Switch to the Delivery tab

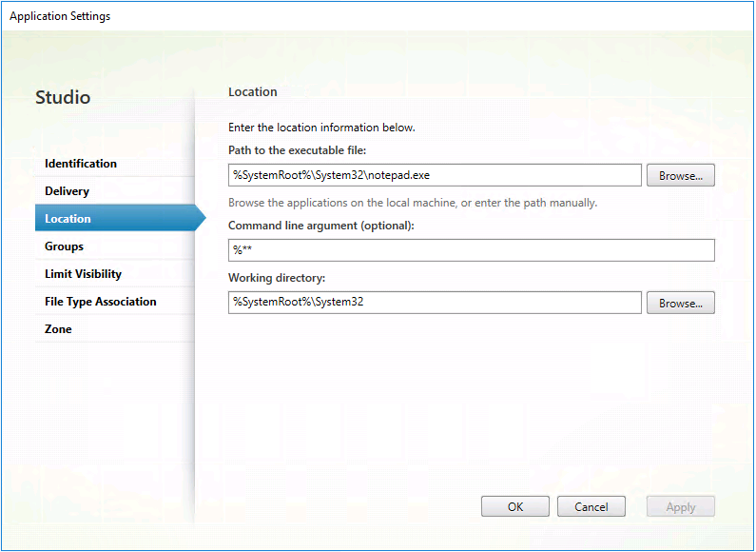pos(67,191)
